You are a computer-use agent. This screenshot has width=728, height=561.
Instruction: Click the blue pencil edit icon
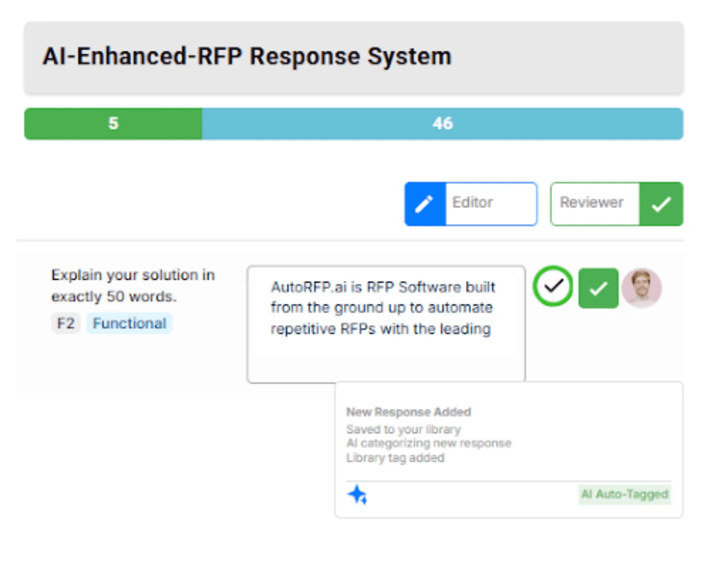[x=425, y=204]
